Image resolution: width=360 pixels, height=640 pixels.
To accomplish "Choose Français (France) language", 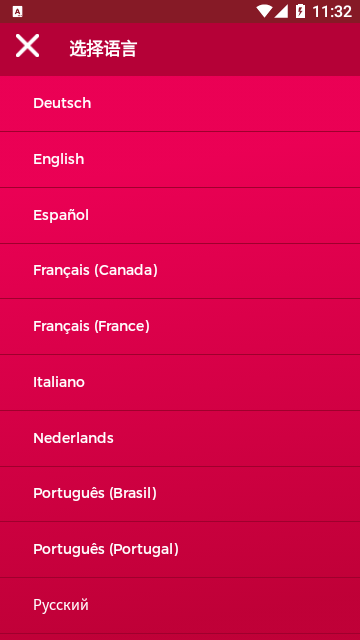I will pos(180,327).
